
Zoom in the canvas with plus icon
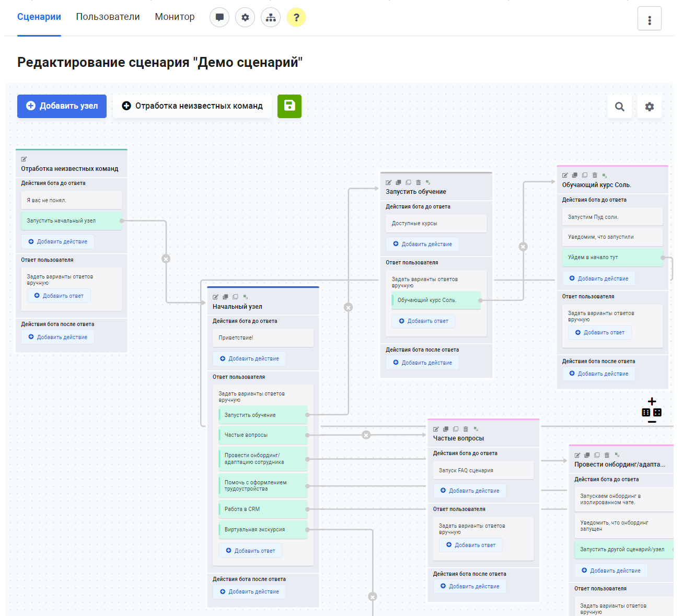tap(652, 401)
